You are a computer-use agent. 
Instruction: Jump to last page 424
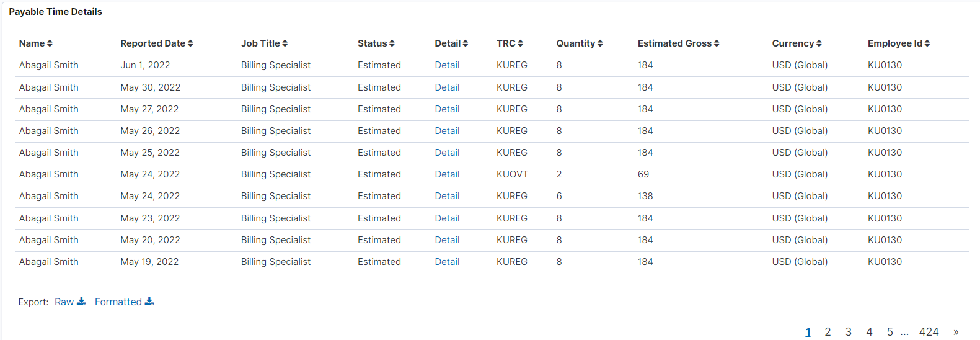coord(929,332)
